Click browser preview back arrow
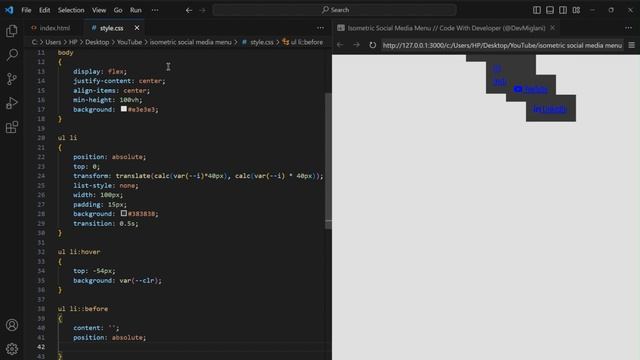 (340, 45)
